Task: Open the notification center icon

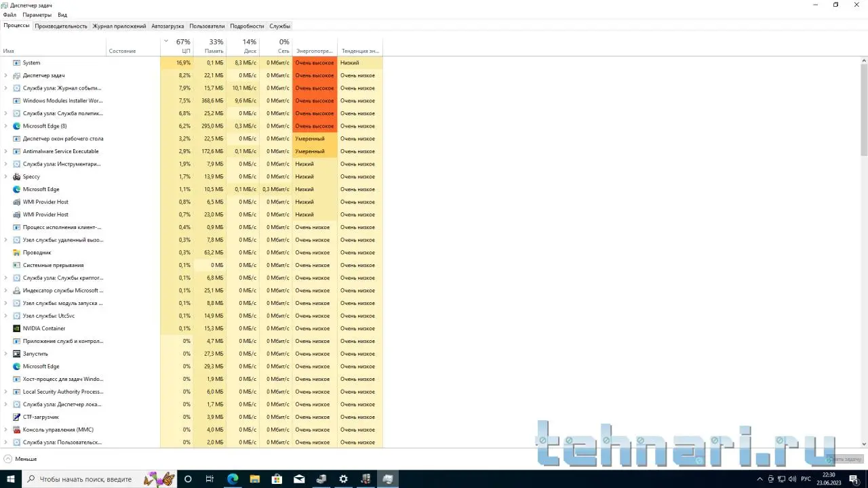Action: [x=854, y=479]
